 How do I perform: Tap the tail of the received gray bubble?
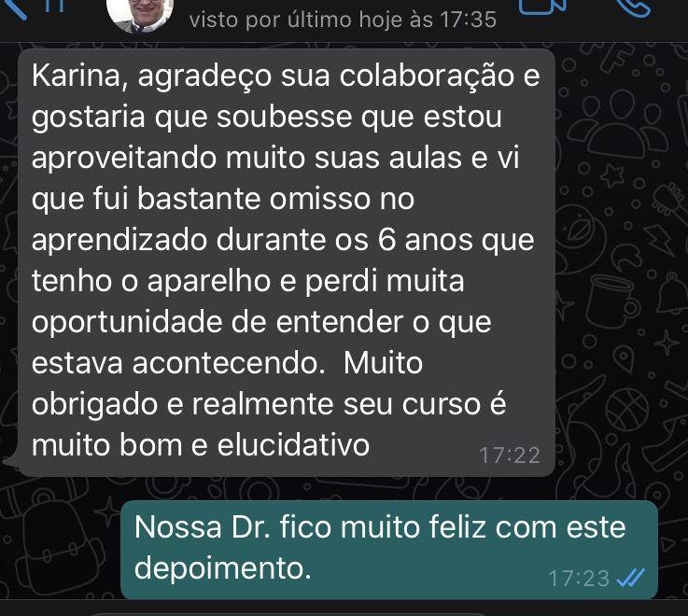10,461
